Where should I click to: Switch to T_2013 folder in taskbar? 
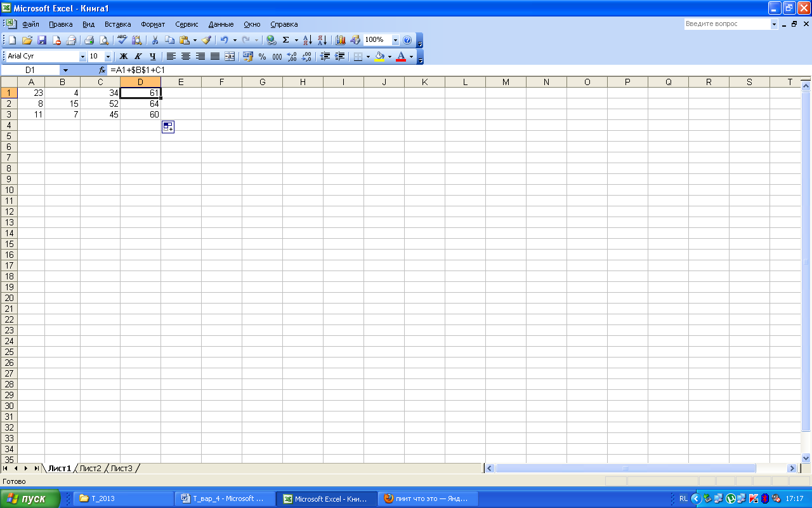(x=123, y=498)
